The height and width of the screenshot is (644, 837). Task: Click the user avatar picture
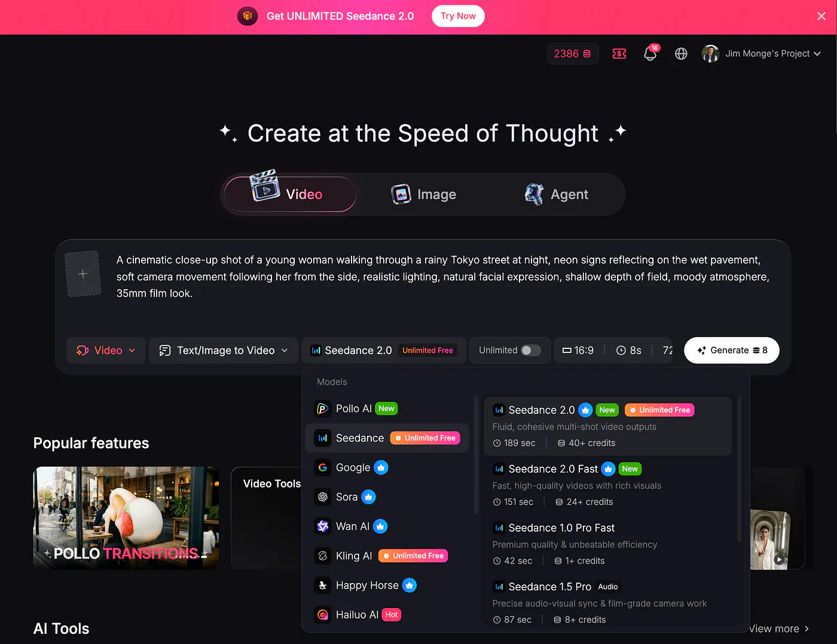point(710,54)
